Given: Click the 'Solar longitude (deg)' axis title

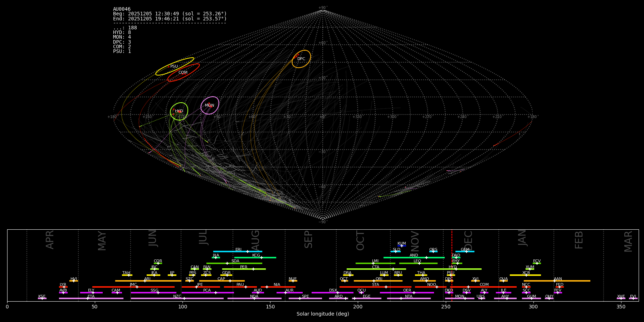Looking at the screenshot, I should pos(323,314).
